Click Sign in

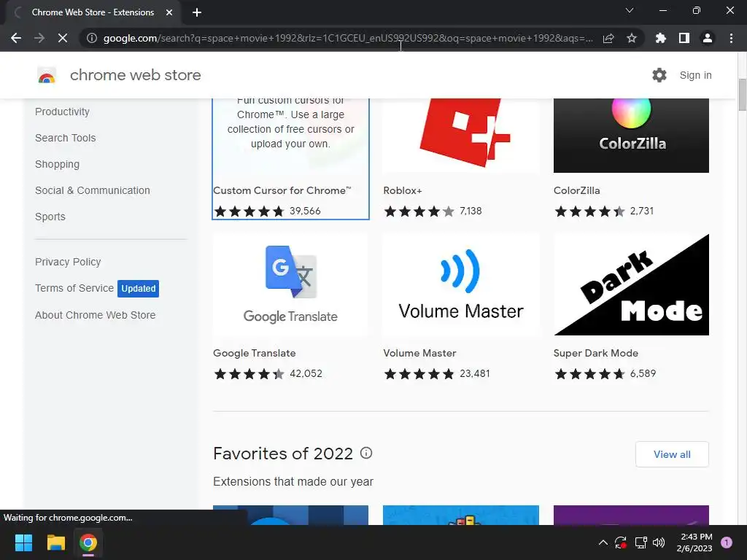695,75
